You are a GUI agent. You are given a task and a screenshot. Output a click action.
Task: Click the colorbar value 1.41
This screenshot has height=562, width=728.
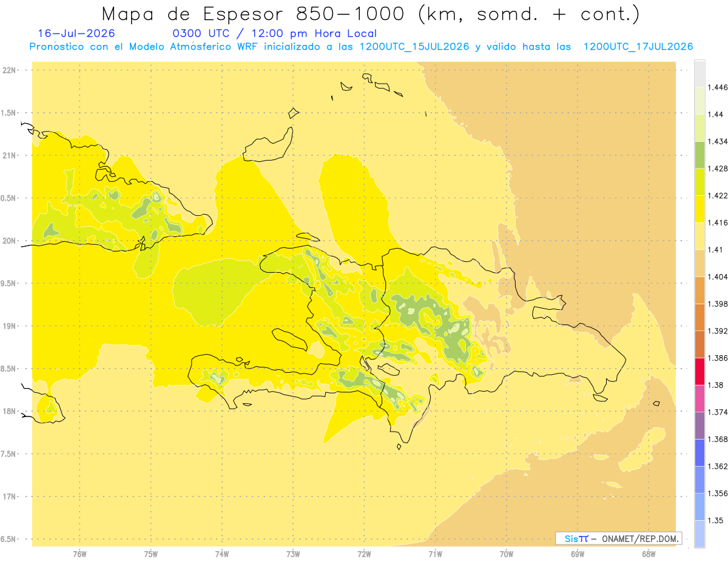coord(716,250)
